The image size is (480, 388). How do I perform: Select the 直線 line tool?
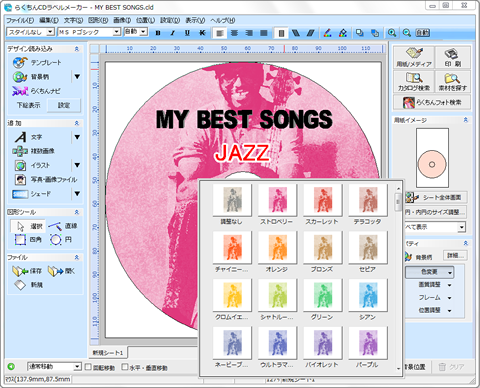pos(63,226)
